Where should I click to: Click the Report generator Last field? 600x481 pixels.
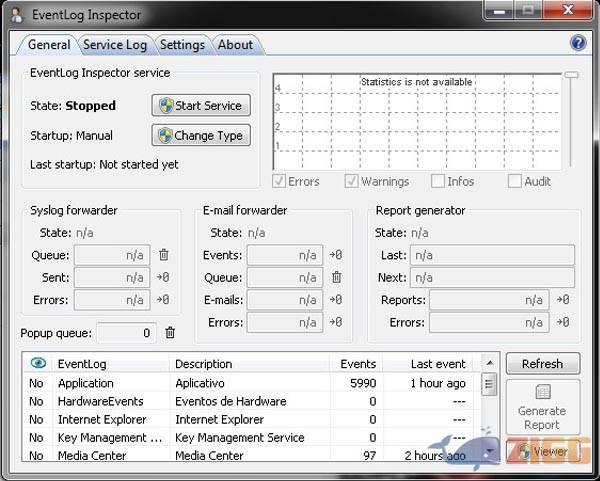pyautogui.click(x=492, y=255)
